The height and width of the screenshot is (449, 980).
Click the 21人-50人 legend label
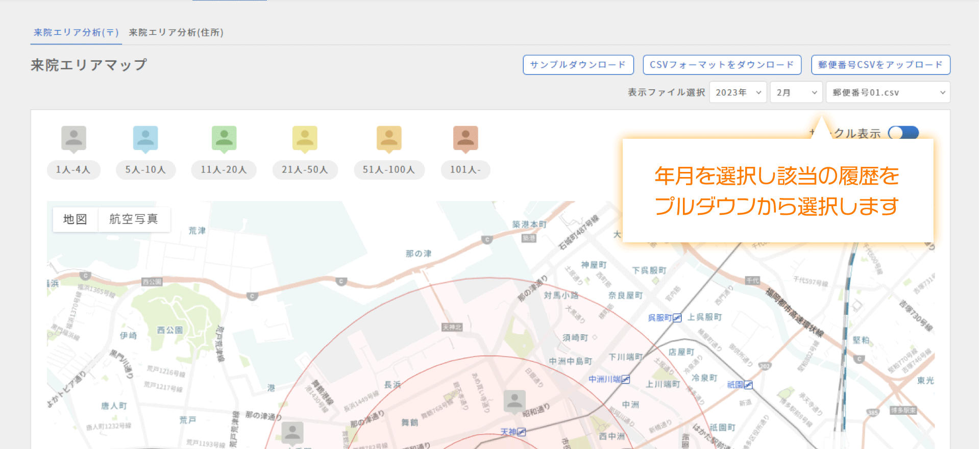(x=305, y=169)
